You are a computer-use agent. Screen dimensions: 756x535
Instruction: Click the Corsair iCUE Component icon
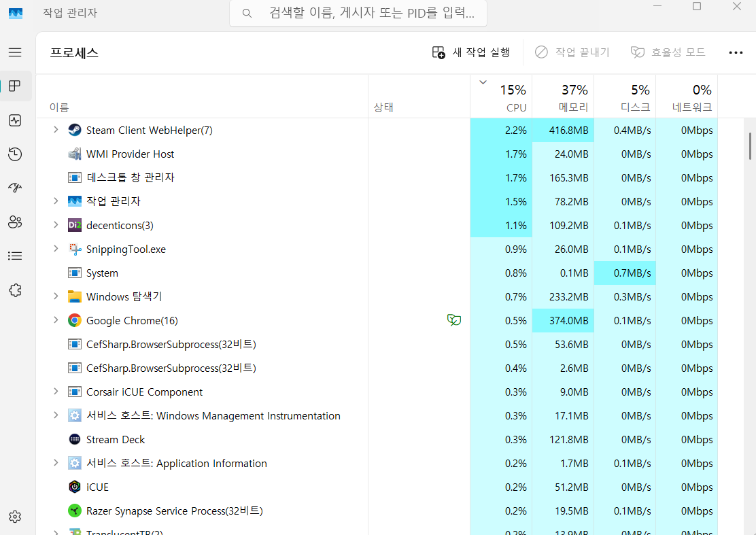tap(74, 392)
